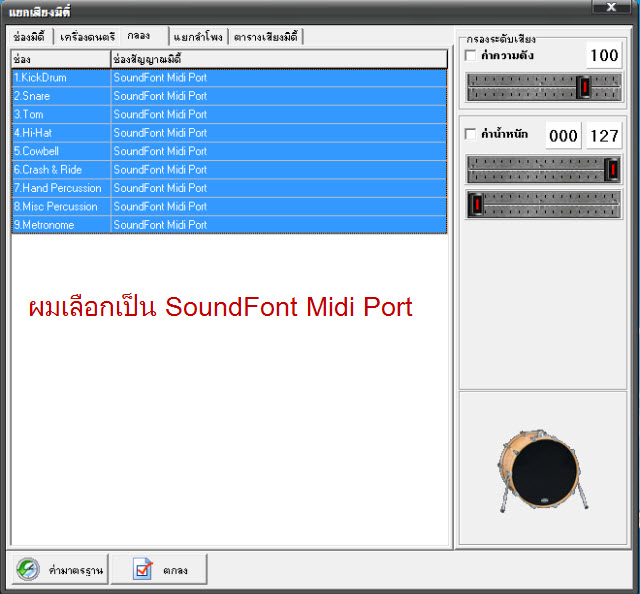Click the lower velocity slider with left-side knob

click(x=544, y=204)
